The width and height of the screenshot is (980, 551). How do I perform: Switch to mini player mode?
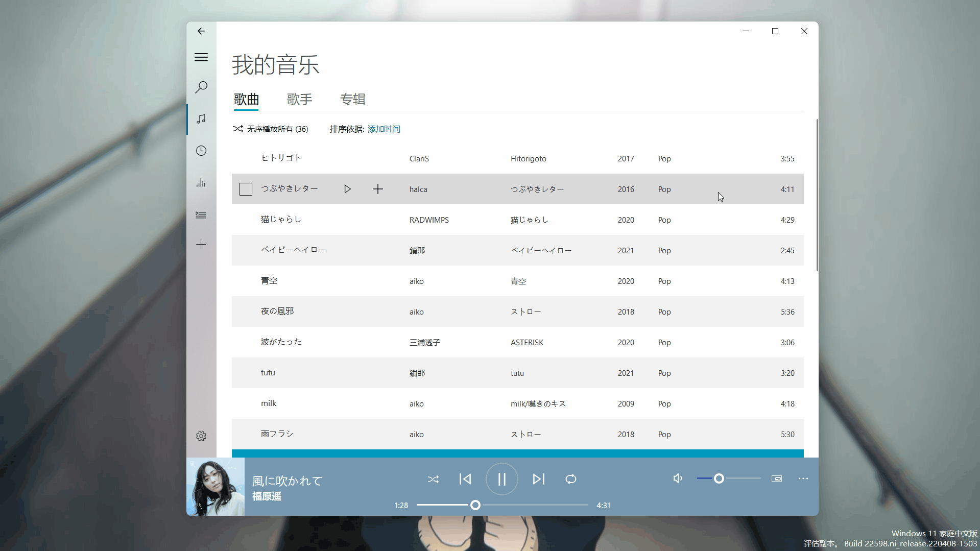(776, 478)
